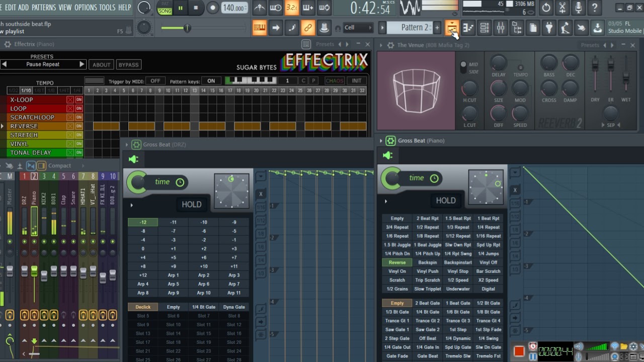Open Effectrix Presets dropdown
644x362 pixels.
[x=325, y=44]
